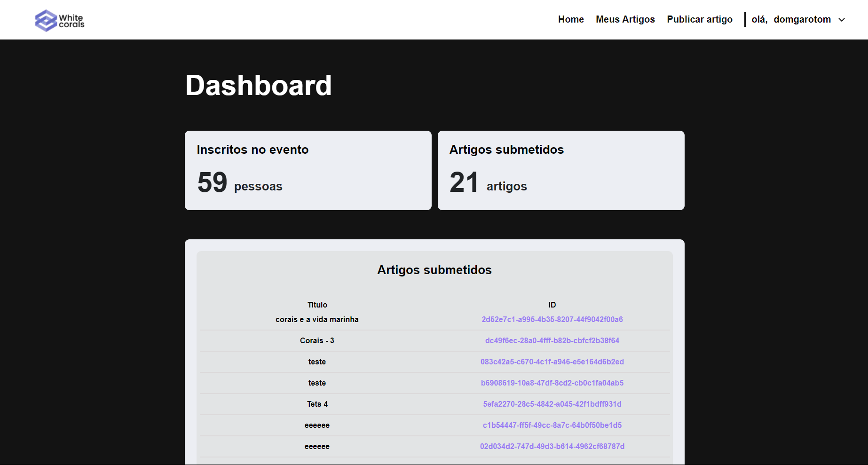The width and height of the screenshot is (868, 465).
Task: Click the Titulo column header
Action: (317, 305)
